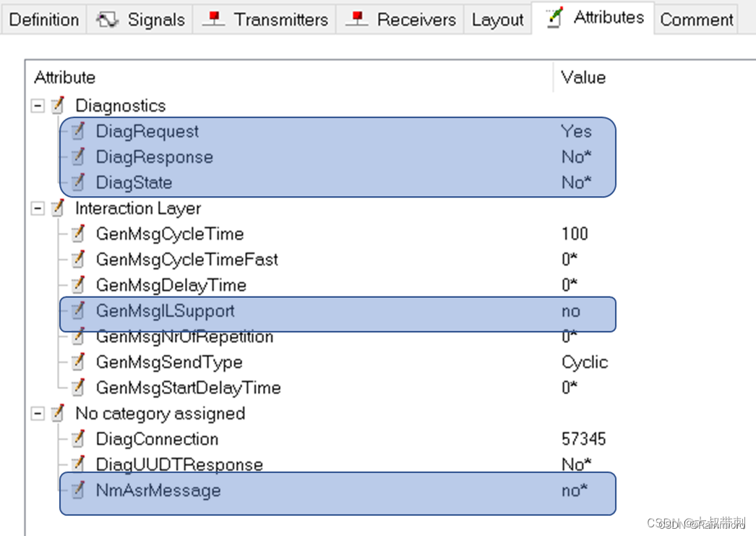The height and width of the screenshot is (536, 756).
Task: Select the GenMsgSendType attribute
Action: tap(169, 362)
